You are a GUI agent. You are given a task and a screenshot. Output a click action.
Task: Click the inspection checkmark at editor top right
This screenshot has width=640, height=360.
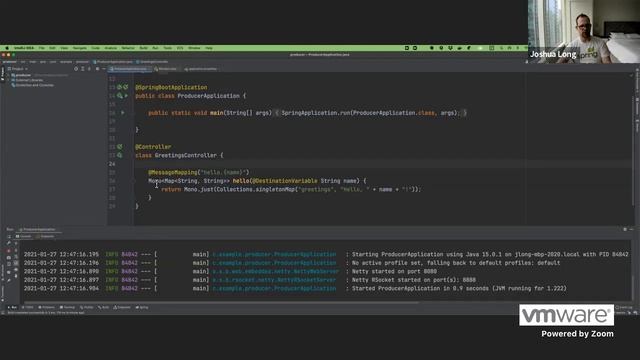tap(631, 75)
